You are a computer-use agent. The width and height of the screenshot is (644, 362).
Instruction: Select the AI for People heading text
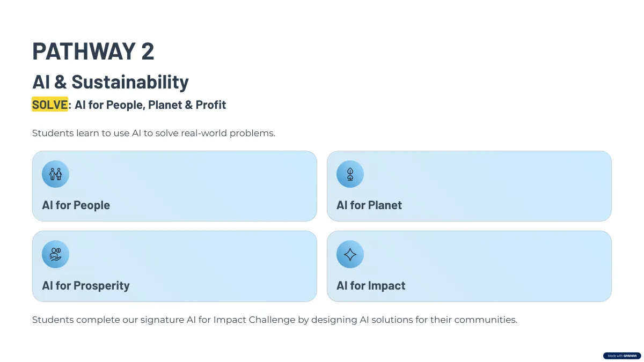coord(76,205)
